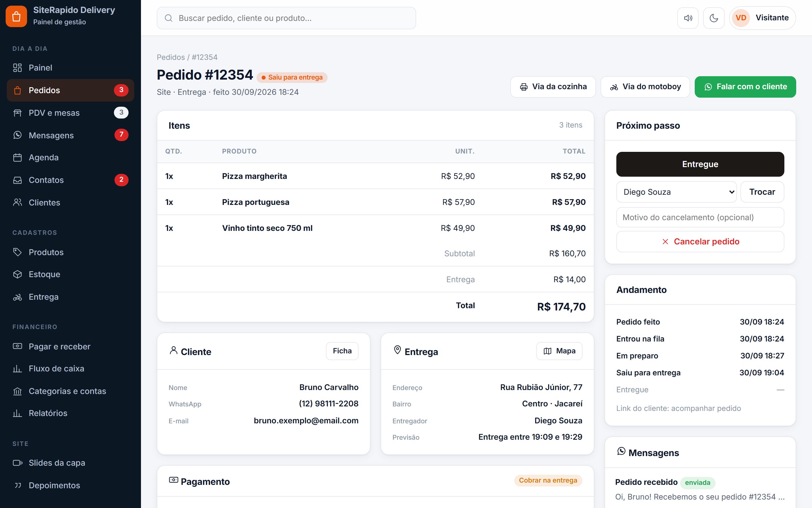The width and height of the screenshot is (812, 508).
Task: Click Pedidos in the breadcrumb
Action: pyautogui.click(x=171, y=57)
